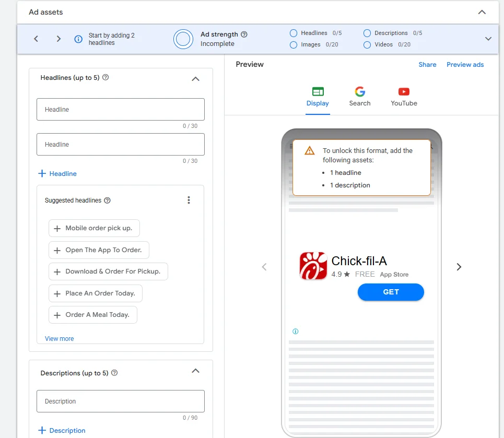
Task: Go to next ad strength tip arrow
Action: 58,39
